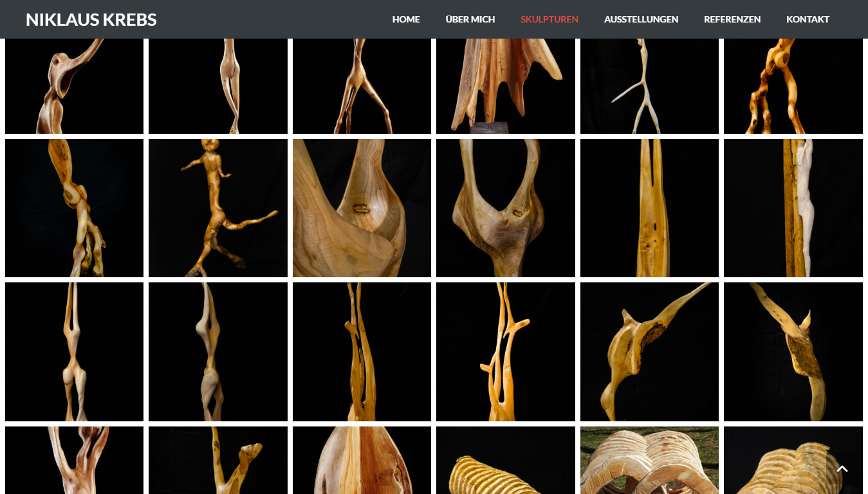Screen dimensions: 868x494
Task: Select the Skulpturen navigation item
Action: pos(549,19)
